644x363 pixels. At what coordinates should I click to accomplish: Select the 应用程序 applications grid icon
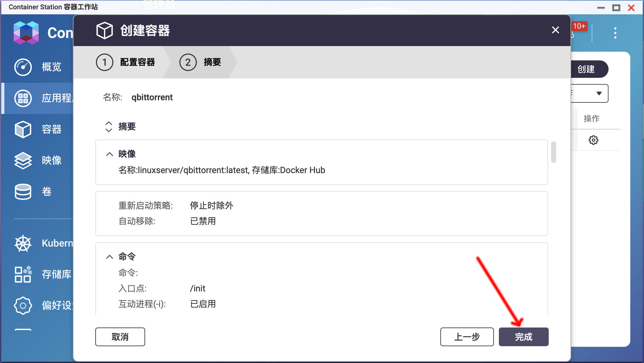click(x=23, y=98)
